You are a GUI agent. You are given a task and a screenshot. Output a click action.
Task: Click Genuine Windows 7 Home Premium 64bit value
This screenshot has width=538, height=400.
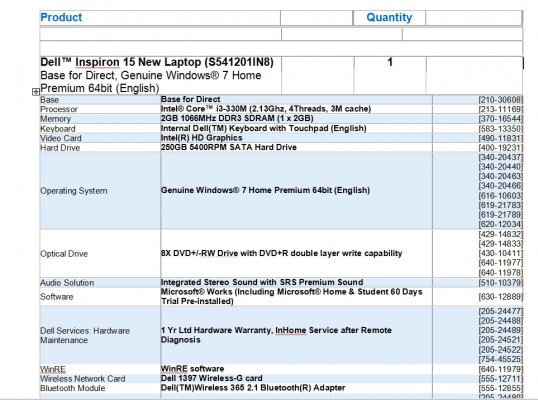[265, 190]
